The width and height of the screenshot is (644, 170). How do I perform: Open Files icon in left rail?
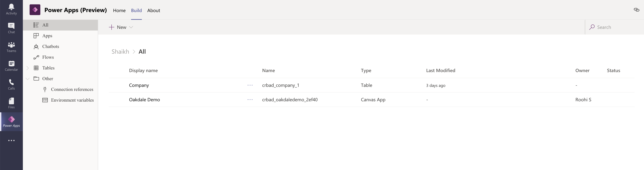[x=11, y=101]
